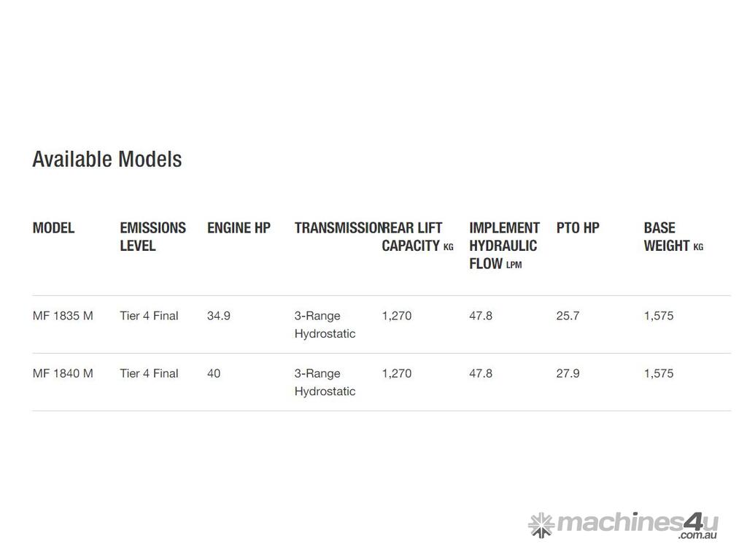Screen dimensions: 747x560
Task: Click the ENGINE HP column header
Action: coord(239,228)
